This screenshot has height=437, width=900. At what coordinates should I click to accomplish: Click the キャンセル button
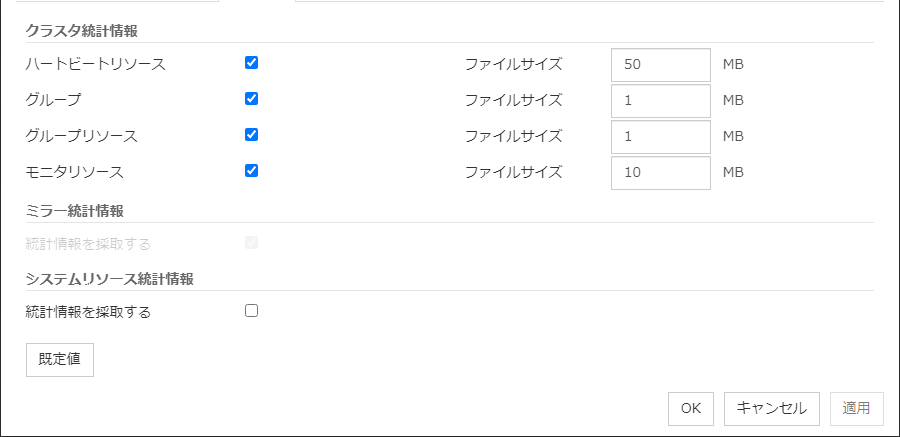(x=771, y=408)
